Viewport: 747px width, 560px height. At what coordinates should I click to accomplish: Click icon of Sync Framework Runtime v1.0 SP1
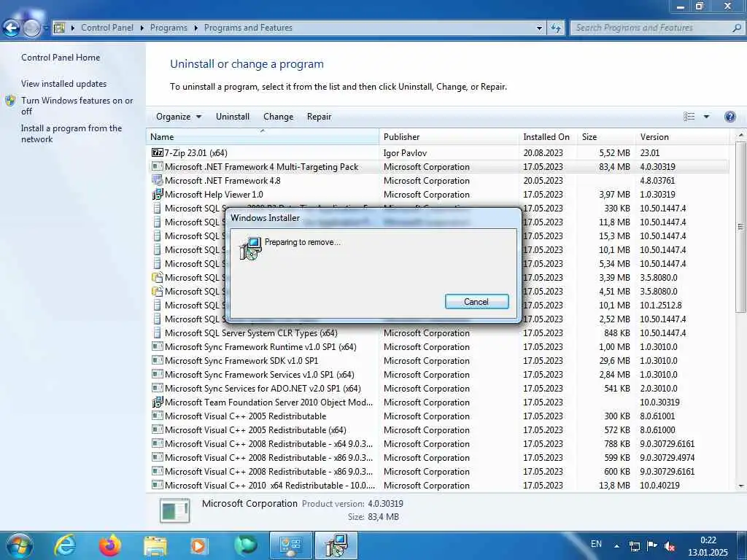click(x=158, y=346)
